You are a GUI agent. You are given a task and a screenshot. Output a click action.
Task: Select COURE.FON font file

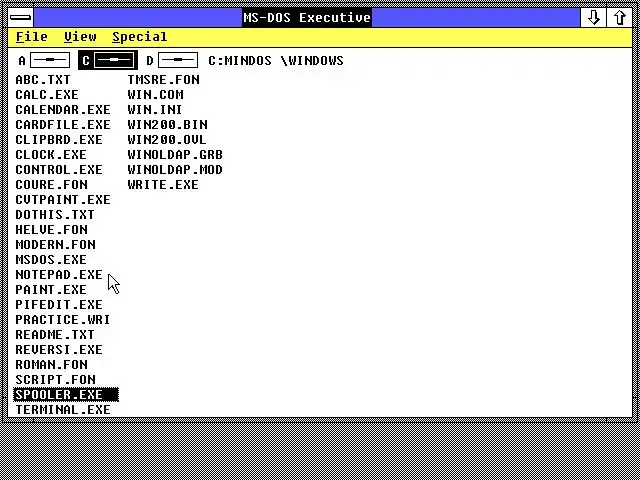coord(51,184)
